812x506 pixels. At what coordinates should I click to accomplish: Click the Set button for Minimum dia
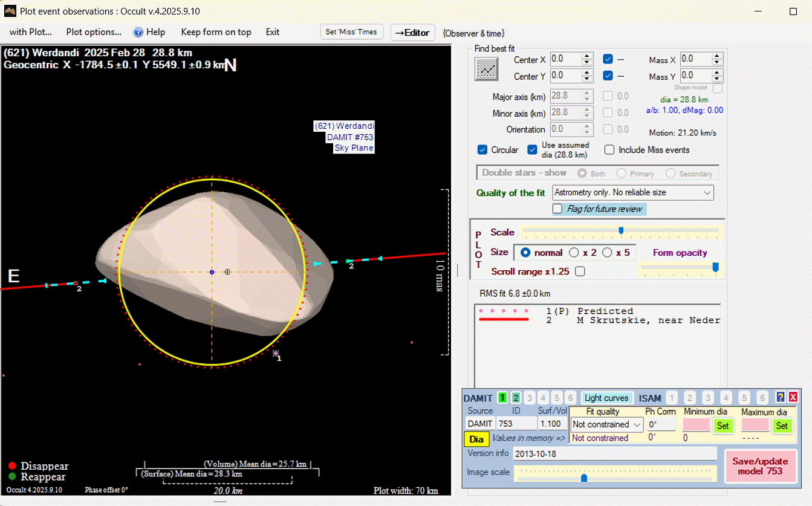click(723, 426)
